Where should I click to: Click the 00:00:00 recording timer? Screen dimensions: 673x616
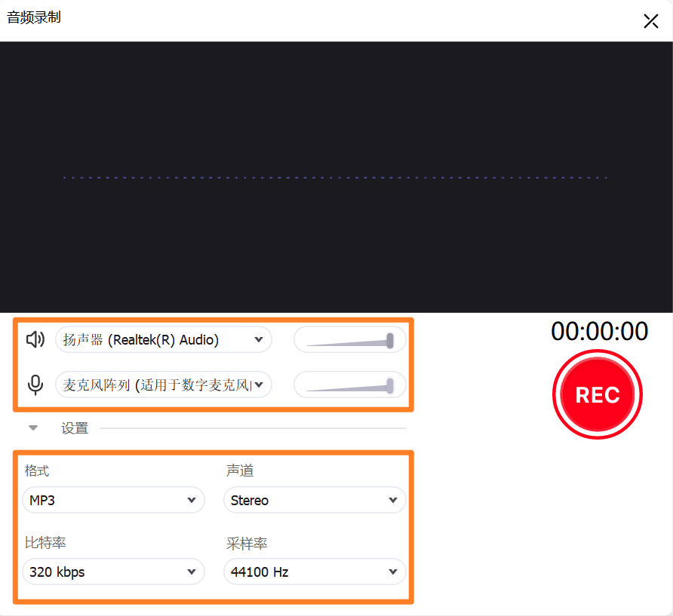(600, 331)
